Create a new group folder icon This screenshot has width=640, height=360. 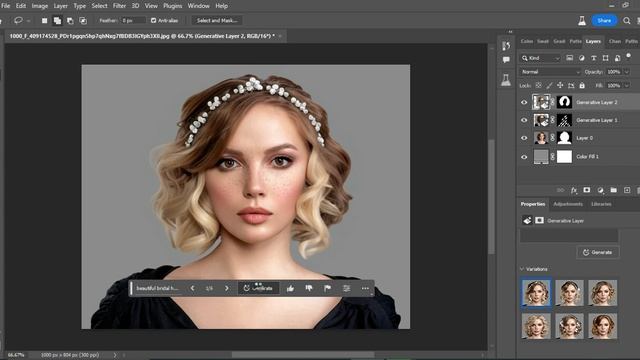pyautogui.click(x=613, y=190)
